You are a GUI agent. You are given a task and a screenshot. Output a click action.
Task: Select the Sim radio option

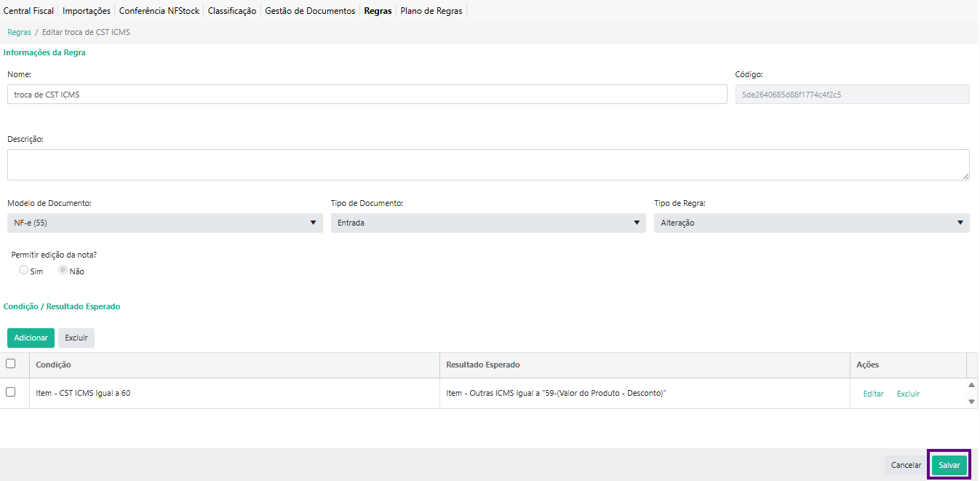pyautogui.click(x=24, y=270)
